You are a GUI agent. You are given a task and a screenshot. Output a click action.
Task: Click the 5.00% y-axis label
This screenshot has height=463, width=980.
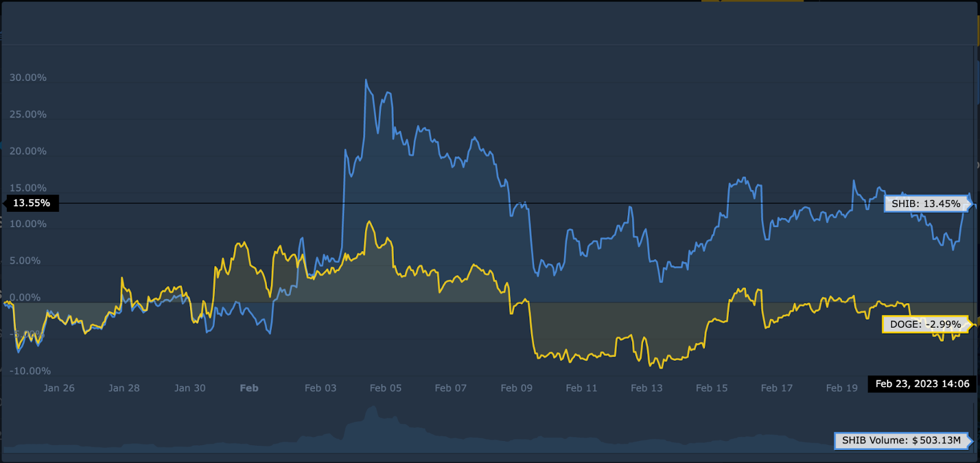point(25,261)
